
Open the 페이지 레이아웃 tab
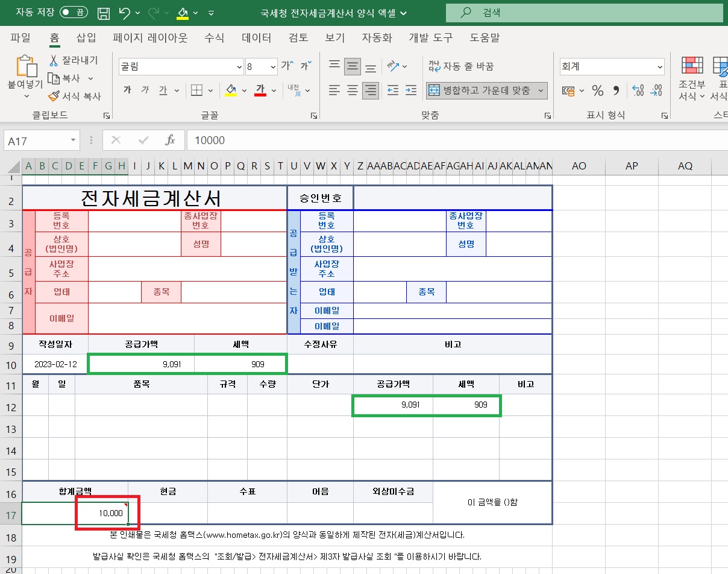coord(150,38)
